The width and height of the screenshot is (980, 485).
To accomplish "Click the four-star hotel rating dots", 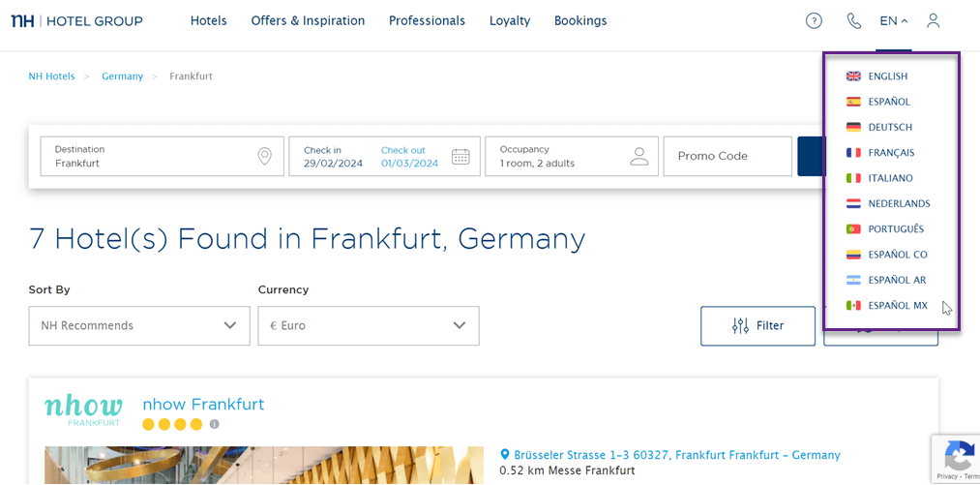I will tap(172, 424).
